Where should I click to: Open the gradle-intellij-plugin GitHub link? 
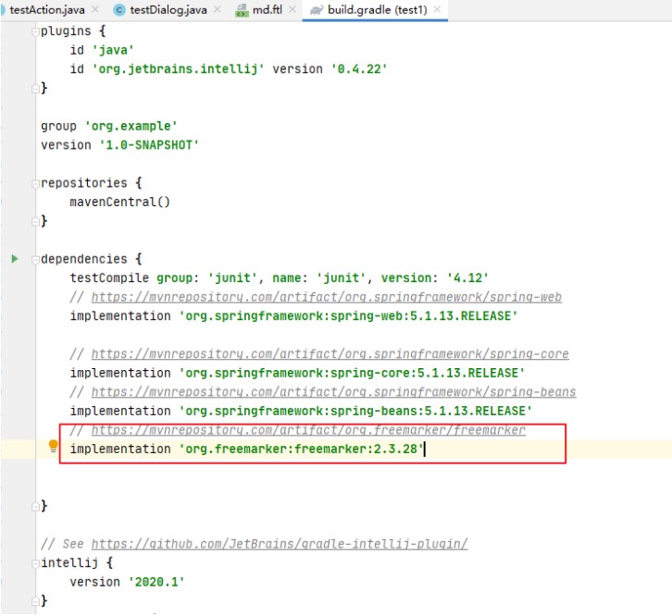click(280, 544)
